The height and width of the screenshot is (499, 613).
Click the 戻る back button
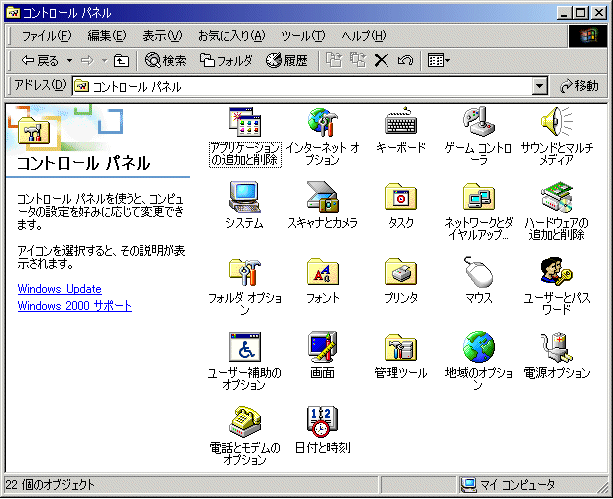click(40, 61)
